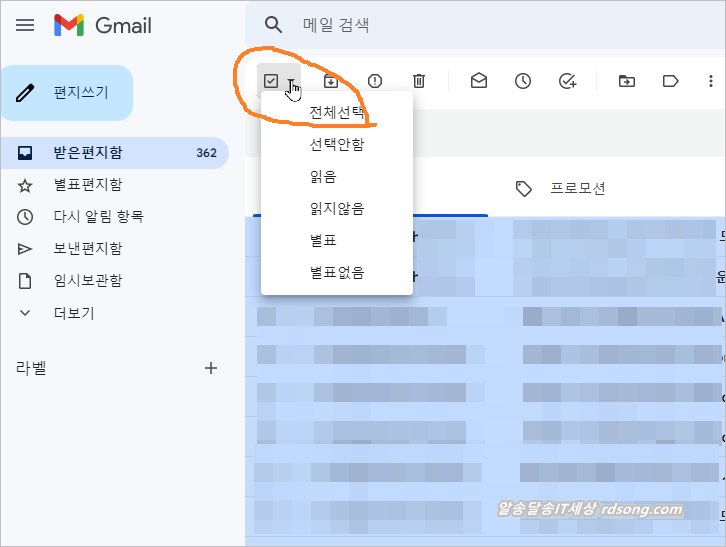This screenshot has width=726, height=547.
Task: Click the 편지쓰기 compose button
Action: coord(68,93)
